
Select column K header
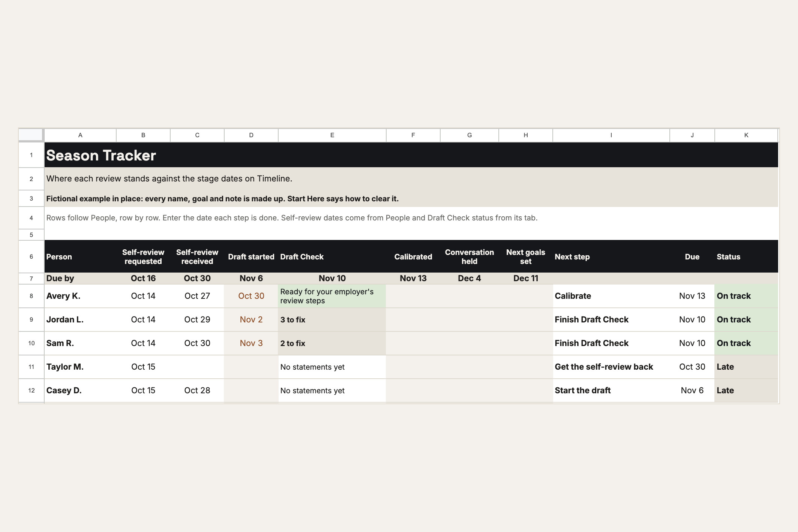746,135
